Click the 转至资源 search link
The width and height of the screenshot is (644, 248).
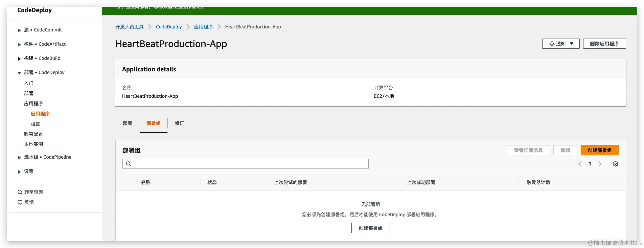30,192
